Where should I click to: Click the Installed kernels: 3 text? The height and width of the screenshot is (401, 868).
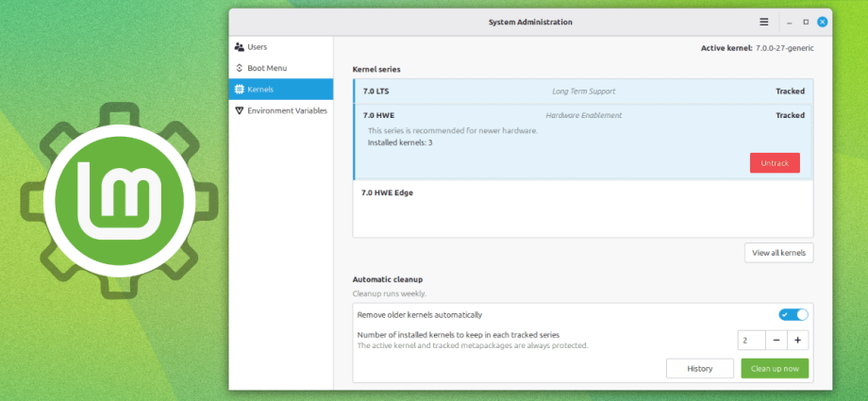tap(400, 142)
